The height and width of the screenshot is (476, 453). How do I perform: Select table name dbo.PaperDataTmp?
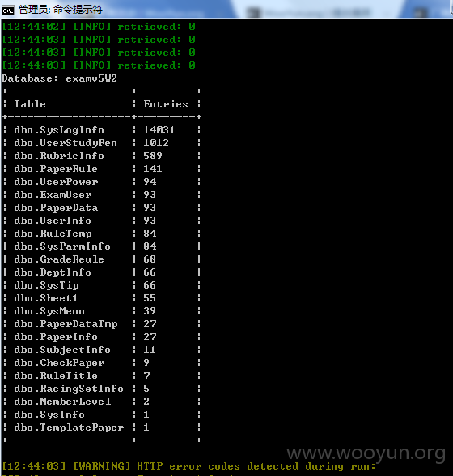pyautogui.click(x=66, y=324)
